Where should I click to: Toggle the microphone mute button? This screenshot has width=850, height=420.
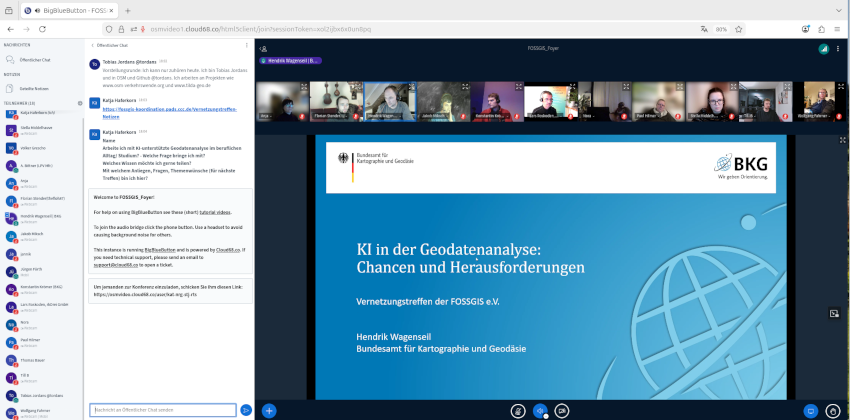click(518, 410)
